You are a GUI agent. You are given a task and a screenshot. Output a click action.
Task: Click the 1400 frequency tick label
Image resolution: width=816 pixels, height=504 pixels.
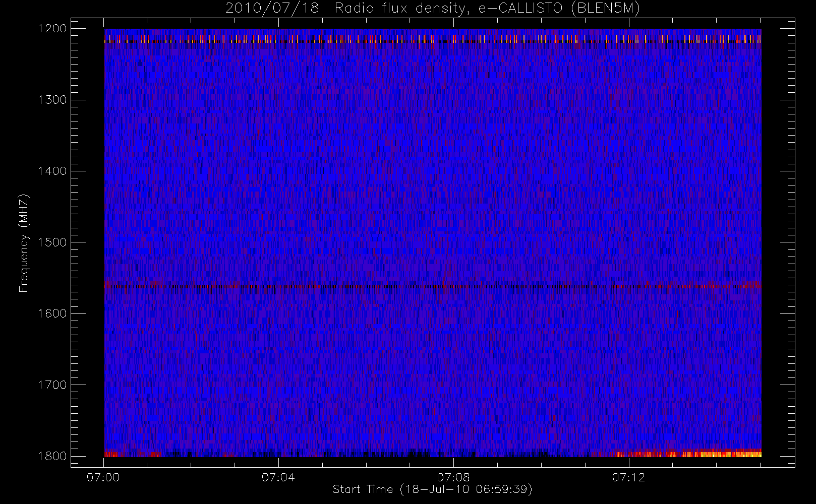52,171
